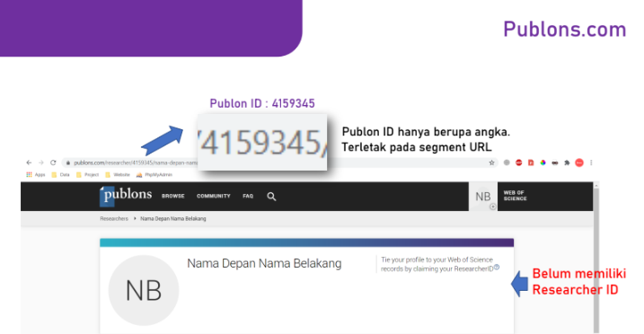Open the NB user account menu
Viewport: 644px width, 334px height.
pyautogui.click(x=483, y=197)
